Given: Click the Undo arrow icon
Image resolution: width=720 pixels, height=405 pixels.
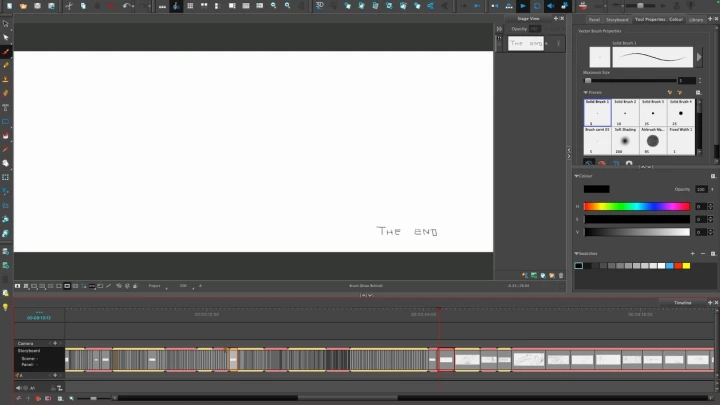Looking at the screenshot, I should [x=127, y=6].
